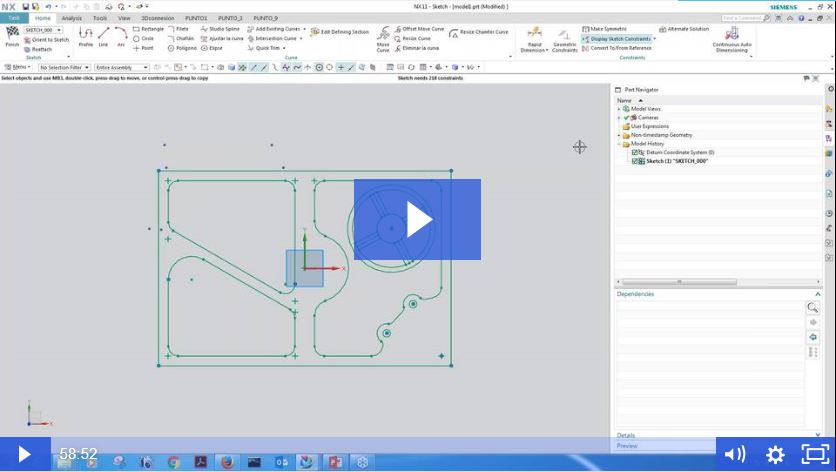Click the Move Curve tool

coord(383,39)
